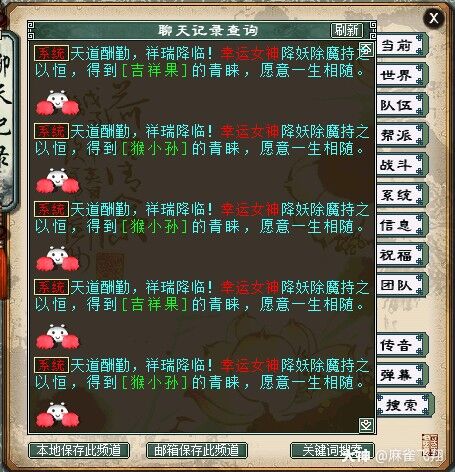Click the [吉祥果] item link in first message
The width and height of the screenshot is (455, 472).
click(x=155, y=71)
